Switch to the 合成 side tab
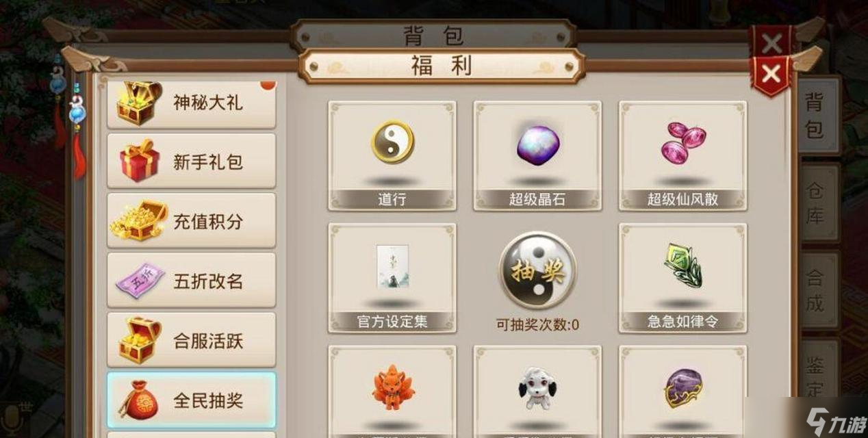Screen dimensions: 868x438 (x=819, y=290)
